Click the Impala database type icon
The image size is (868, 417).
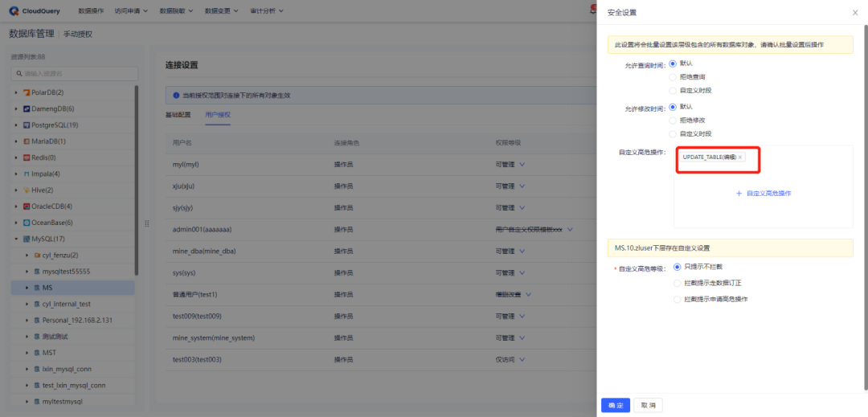(26, 174)
